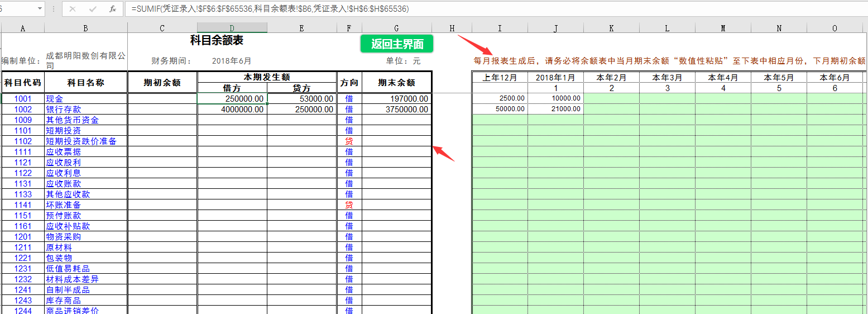Click the 科目余额表 title text
The image size is (868, 314).
(x=217, y=40)
